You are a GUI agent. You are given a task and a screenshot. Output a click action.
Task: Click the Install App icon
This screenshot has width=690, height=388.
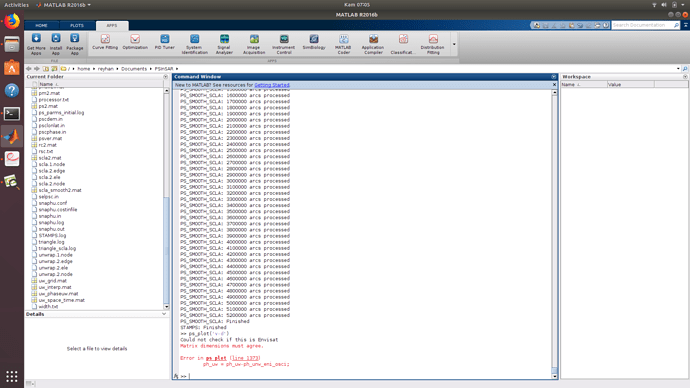coord(55,44)
